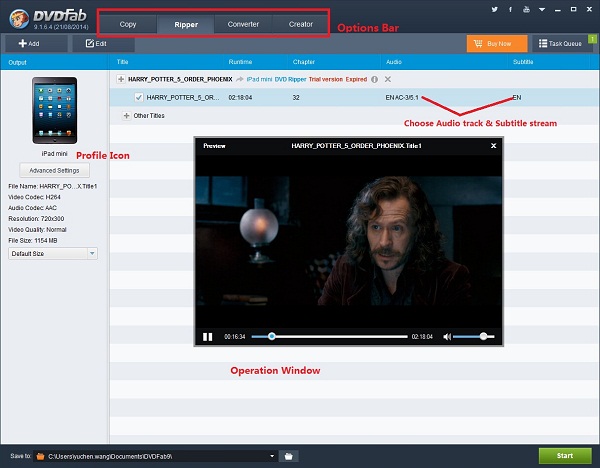Screen dimensions: 600x468
Task: Open the Save to path dropdown arrow
Action: pyautogui.click(x=272, y=456)
